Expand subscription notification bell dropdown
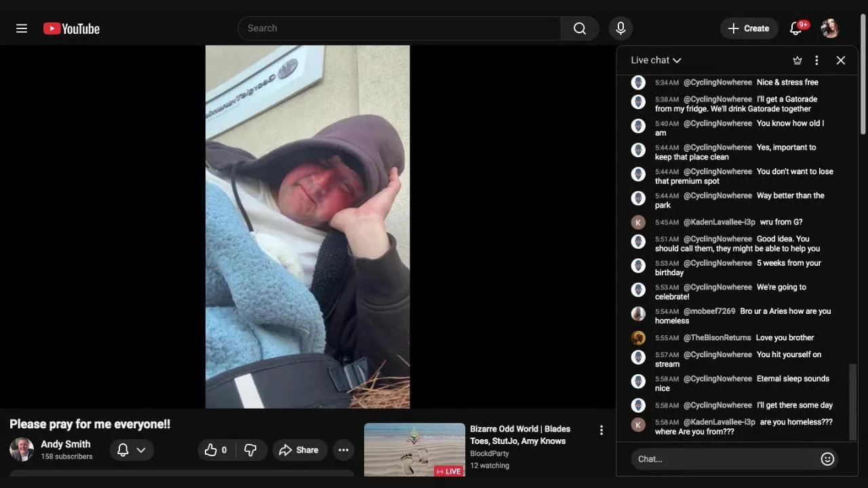868x488 pixels. click(132, 450)
